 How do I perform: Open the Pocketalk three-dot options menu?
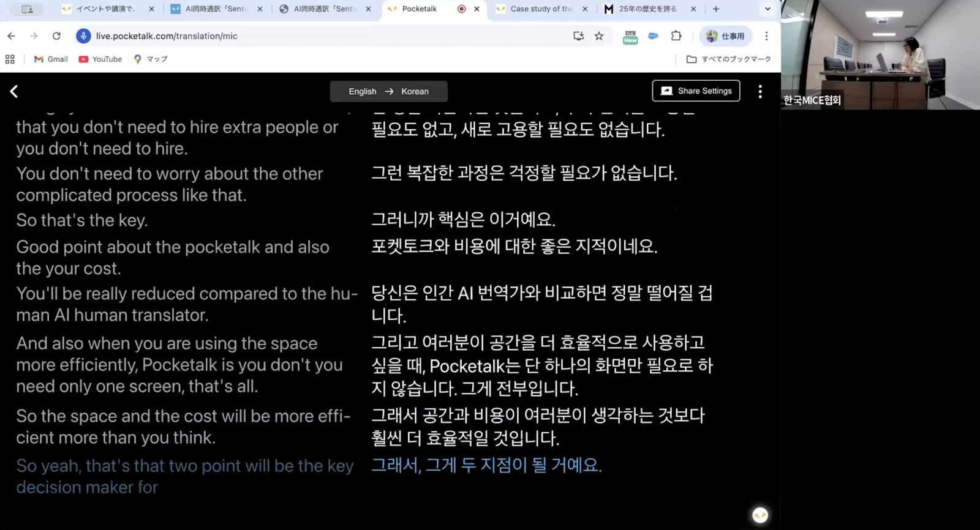click(x=760, y=91)
